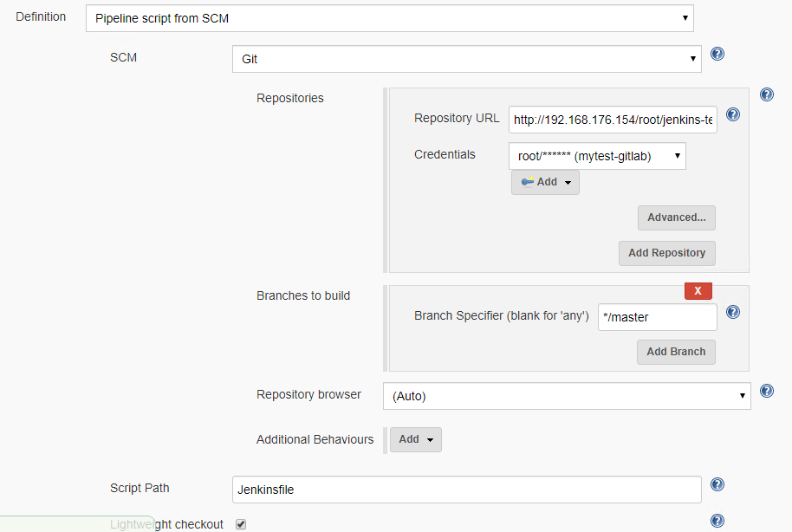
Task: Open the Definition dropdown
Action: pos(390,17)
